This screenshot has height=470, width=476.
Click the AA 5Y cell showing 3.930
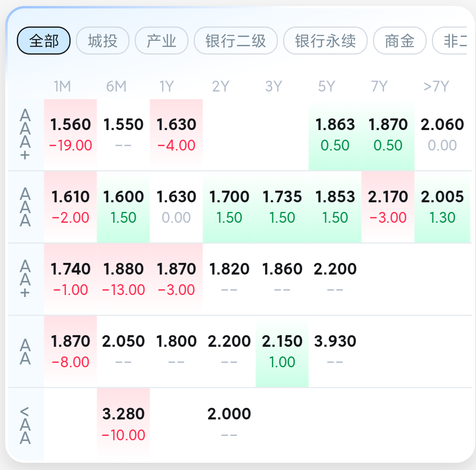(x=335, y=351)
